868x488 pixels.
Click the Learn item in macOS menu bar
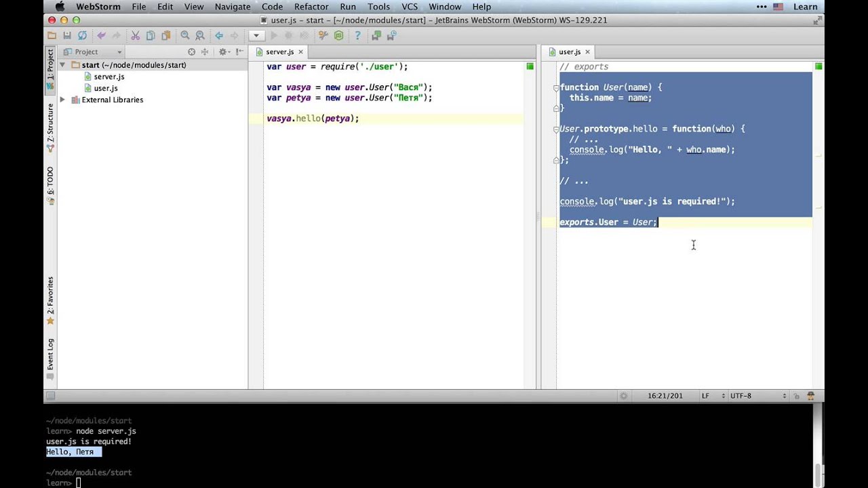(x=805, y=7)
